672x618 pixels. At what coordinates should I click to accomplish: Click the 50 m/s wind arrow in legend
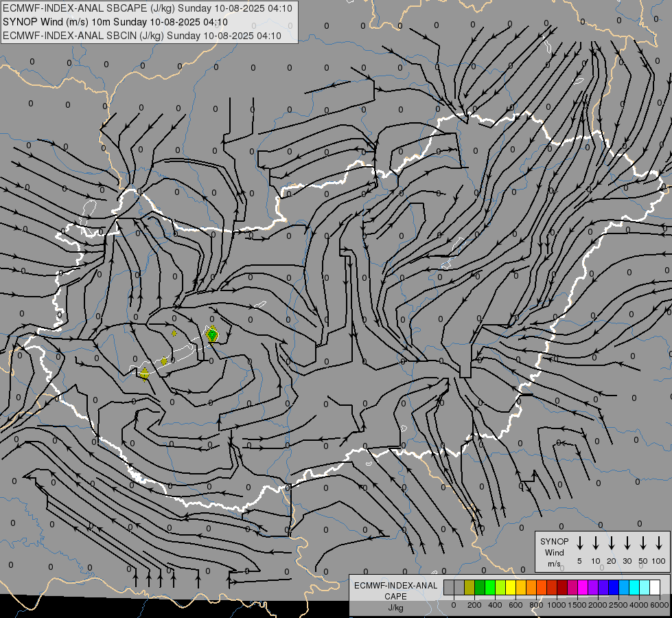pyautogui.click(x=643, y=543)
